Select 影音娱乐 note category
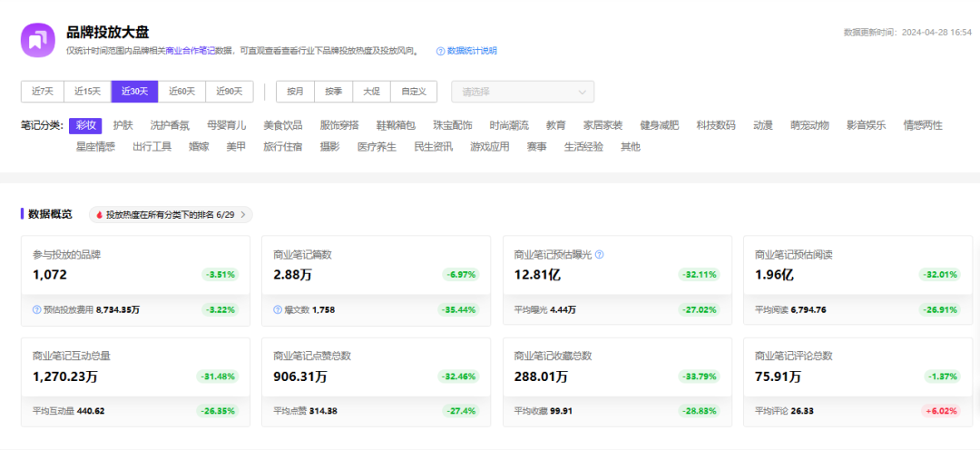Screen dimensions: 980x450 (x=867, y=125)
